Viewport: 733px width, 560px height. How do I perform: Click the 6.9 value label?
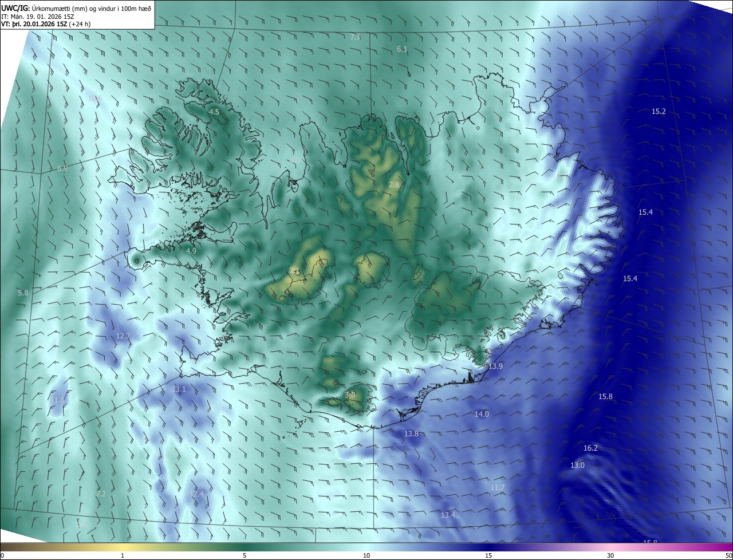(x=62, y=169)
